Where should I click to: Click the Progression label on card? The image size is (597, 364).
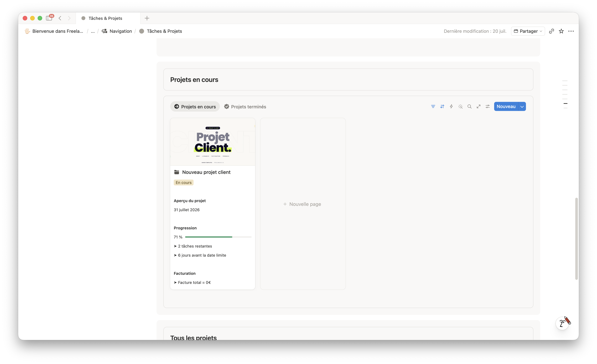click(185, 228)
